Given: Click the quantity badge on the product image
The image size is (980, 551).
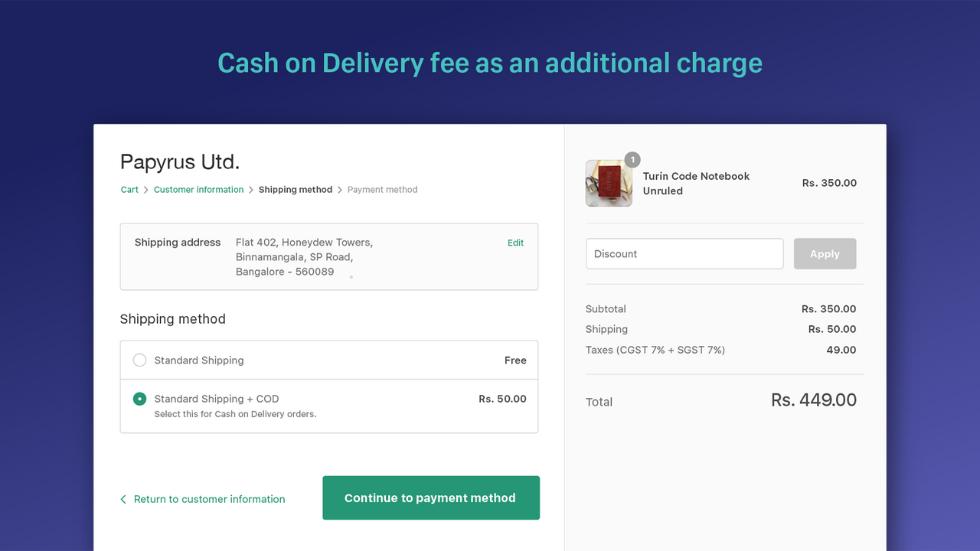Looking at the screenshot, I should coord(632,160).
